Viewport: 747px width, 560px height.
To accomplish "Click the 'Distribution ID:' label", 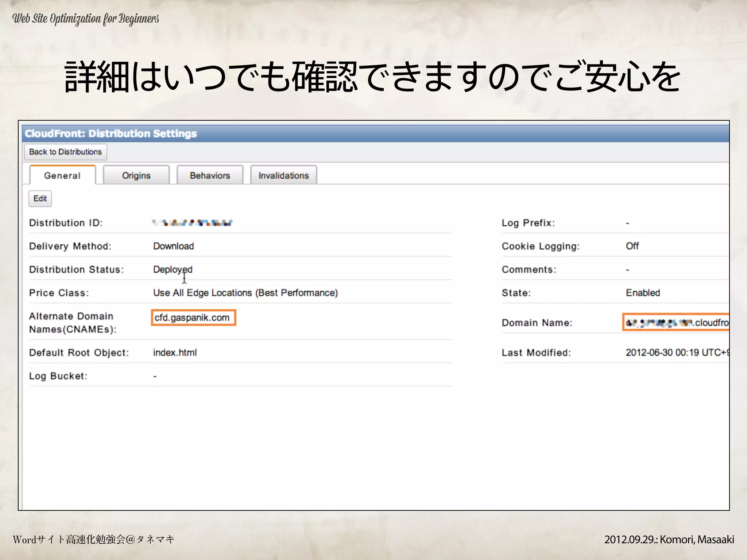I will click(66, 223).
